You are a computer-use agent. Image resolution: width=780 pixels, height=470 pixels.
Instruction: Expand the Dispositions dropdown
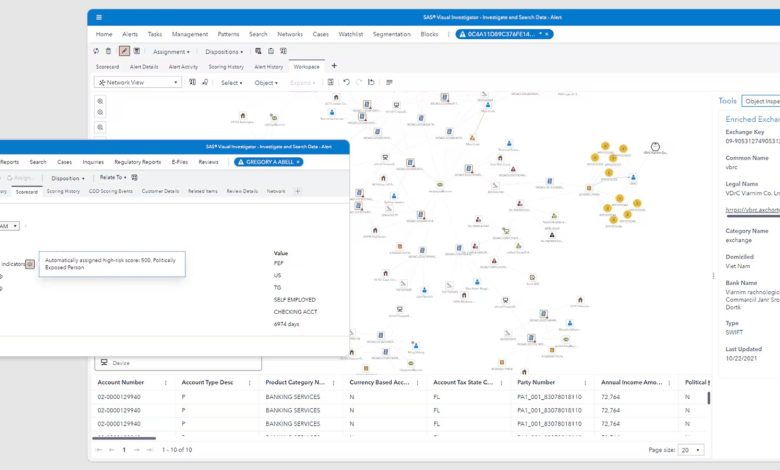click(x=224, y=52)
